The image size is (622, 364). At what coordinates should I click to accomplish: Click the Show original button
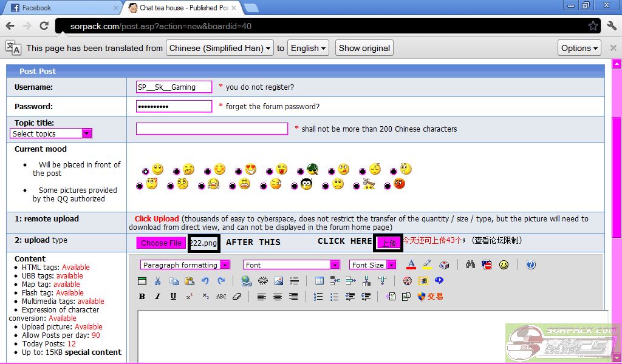(x=364, y=48)
